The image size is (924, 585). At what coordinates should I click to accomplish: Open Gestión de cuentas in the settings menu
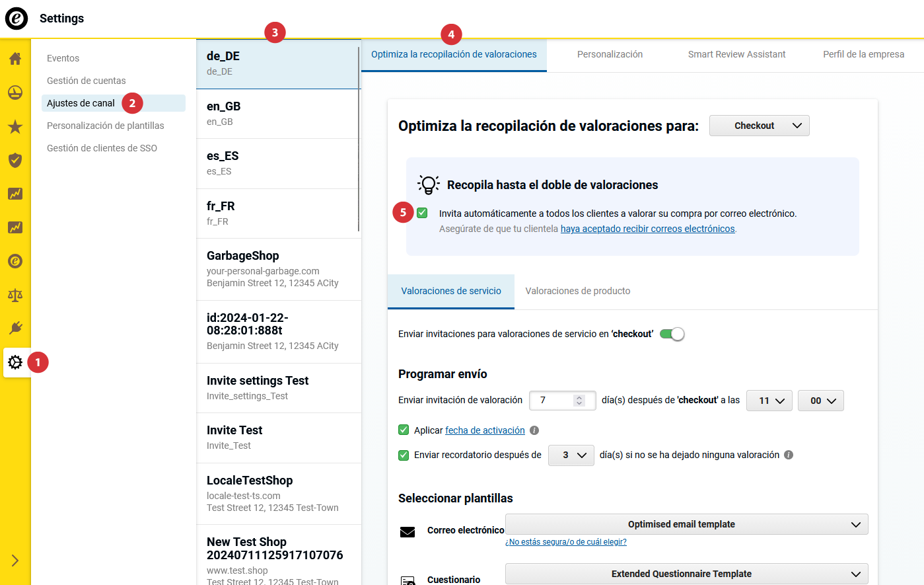click(86, 81)
